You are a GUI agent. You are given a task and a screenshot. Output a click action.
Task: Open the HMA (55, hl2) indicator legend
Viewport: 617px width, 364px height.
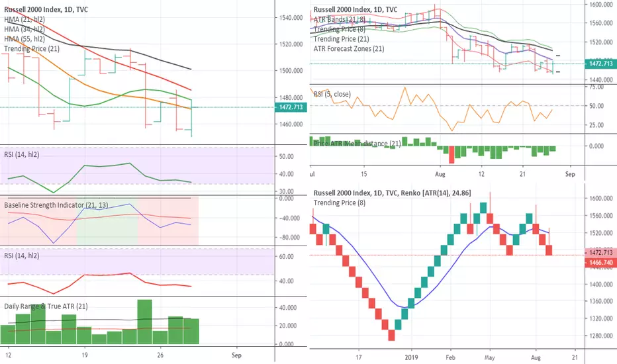pos(24,39)
